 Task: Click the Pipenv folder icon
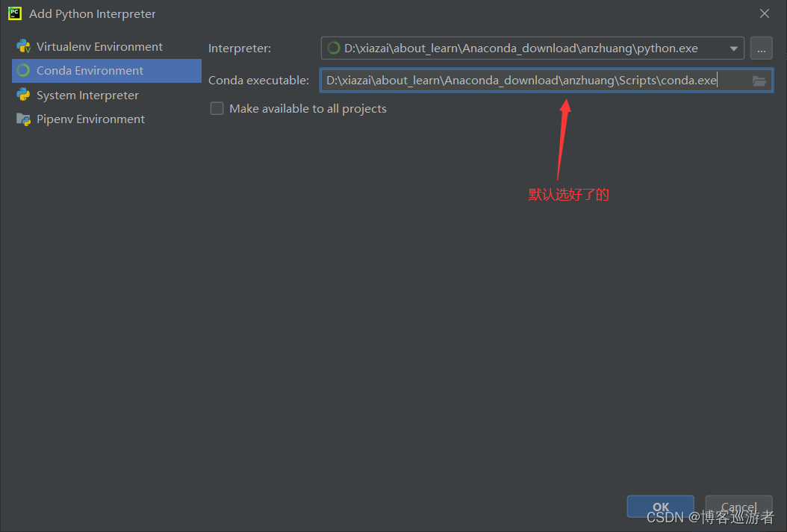coord(24,119)
